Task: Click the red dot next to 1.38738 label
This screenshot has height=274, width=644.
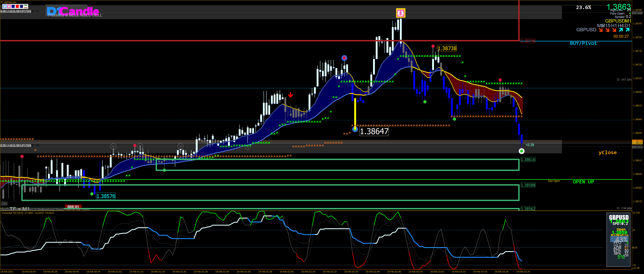Action: coord(433,46)
